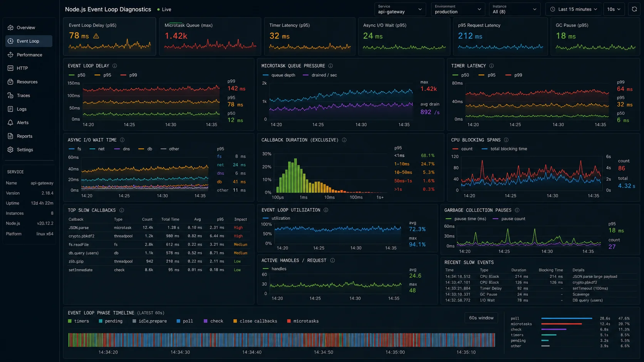Click info icon next to Top Slow Callbacks
This screenshot has width=644, height=362.
122,210
